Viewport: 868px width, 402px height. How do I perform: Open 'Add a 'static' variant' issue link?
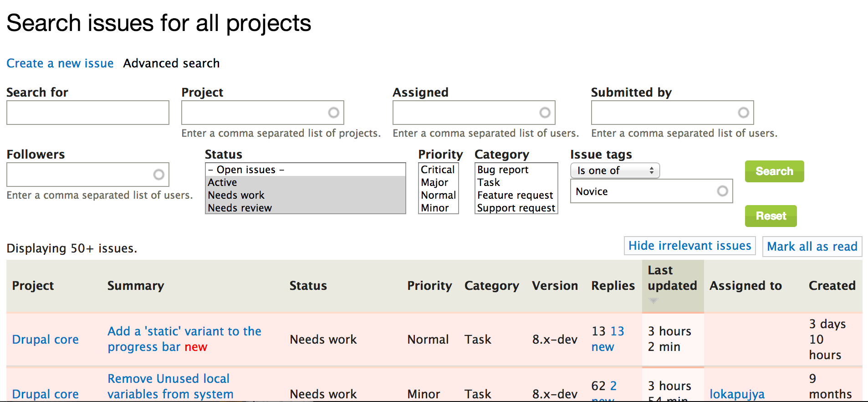point(184,339)
